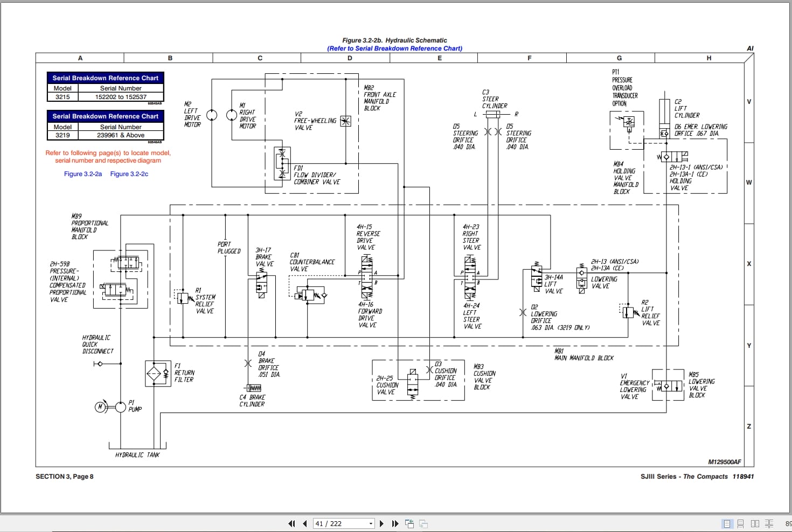Click the serial number cell 152202 to 152537

121,97
